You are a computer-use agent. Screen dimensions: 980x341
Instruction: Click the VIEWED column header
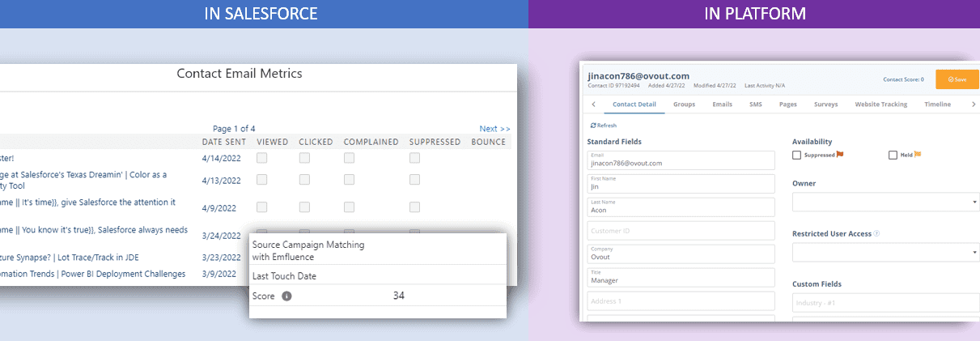[273, 142]
